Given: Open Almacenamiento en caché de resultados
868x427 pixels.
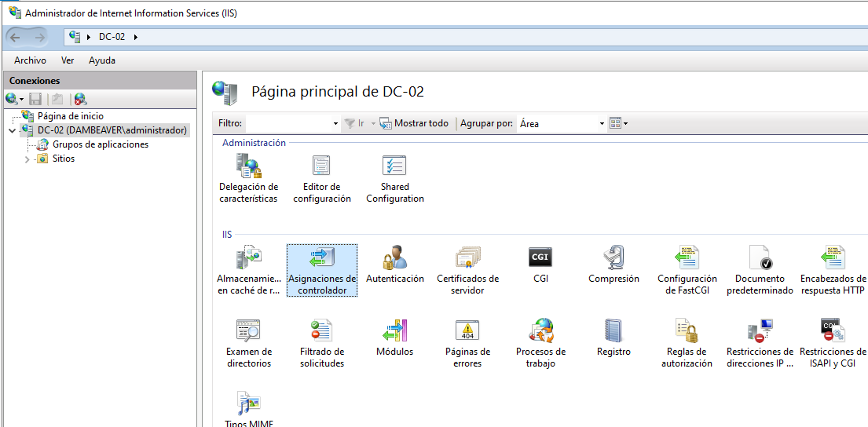Looking at the screenshot, I should (x=248, y=271).
